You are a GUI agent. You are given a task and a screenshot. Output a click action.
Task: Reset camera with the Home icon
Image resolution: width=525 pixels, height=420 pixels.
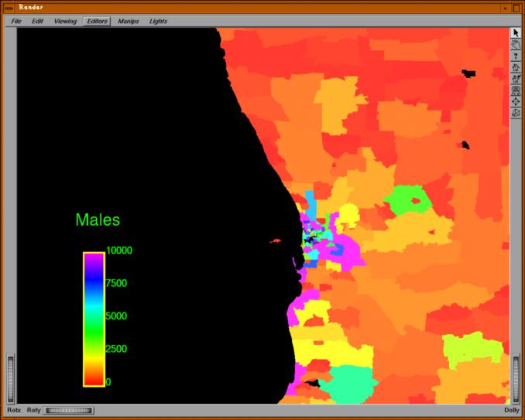[516, 68]
